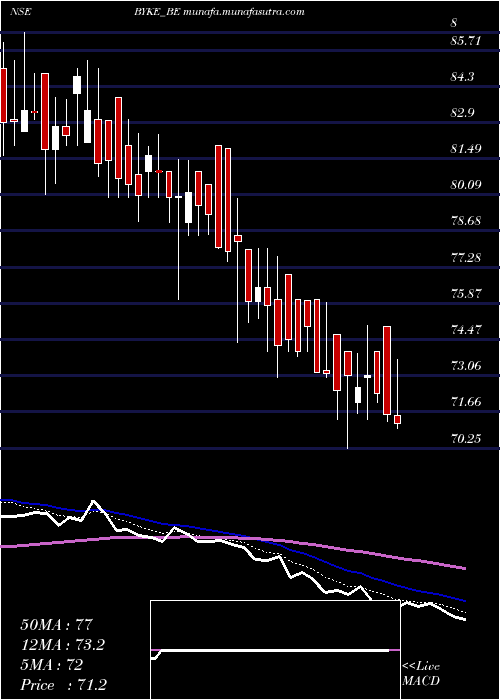
Task: Click the 5MA : 72 reading
Action: (x=51, y=665)
